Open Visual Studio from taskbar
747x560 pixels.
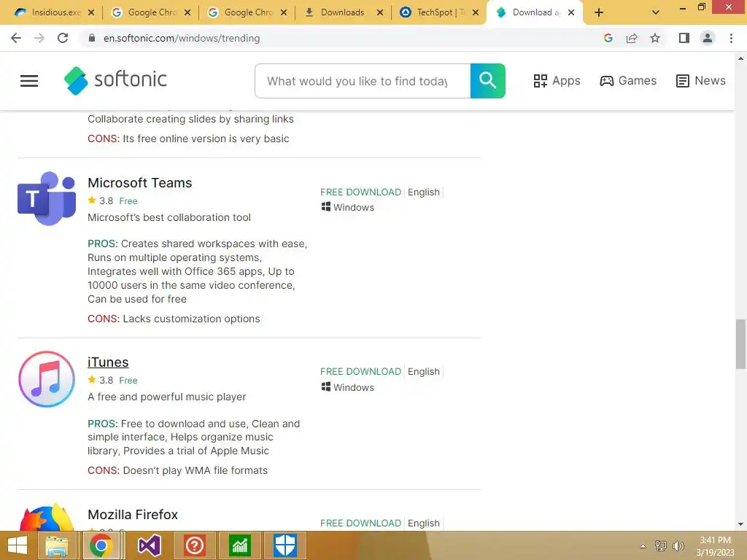[x=149, y=545]
